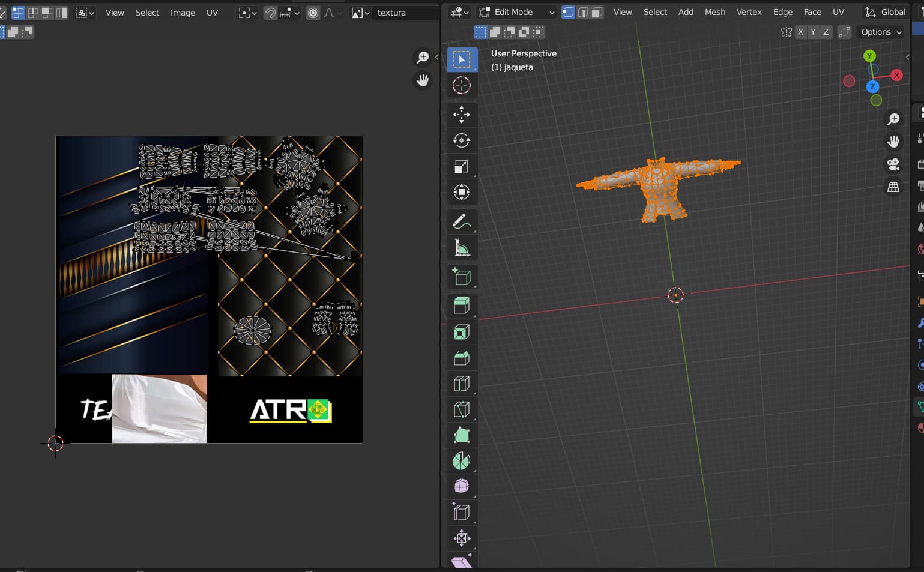Open the UV editor pivot point dropdown

(247, 13)
